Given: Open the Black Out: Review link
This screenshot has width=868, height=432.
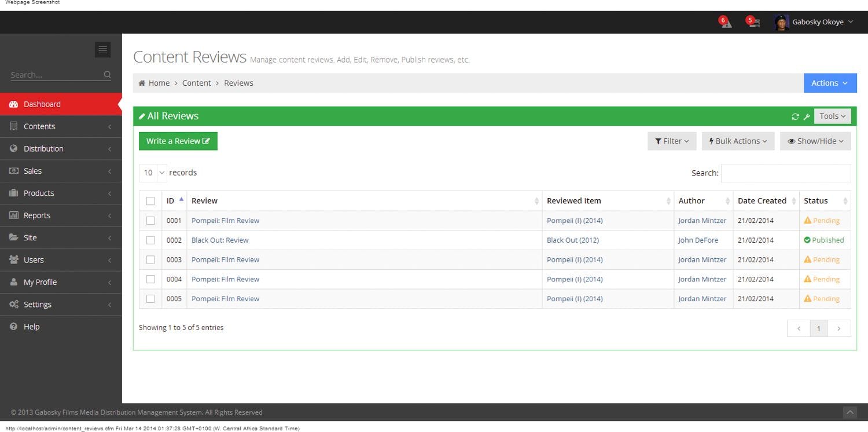Looking at the screenshot, I should click(220, 240).
